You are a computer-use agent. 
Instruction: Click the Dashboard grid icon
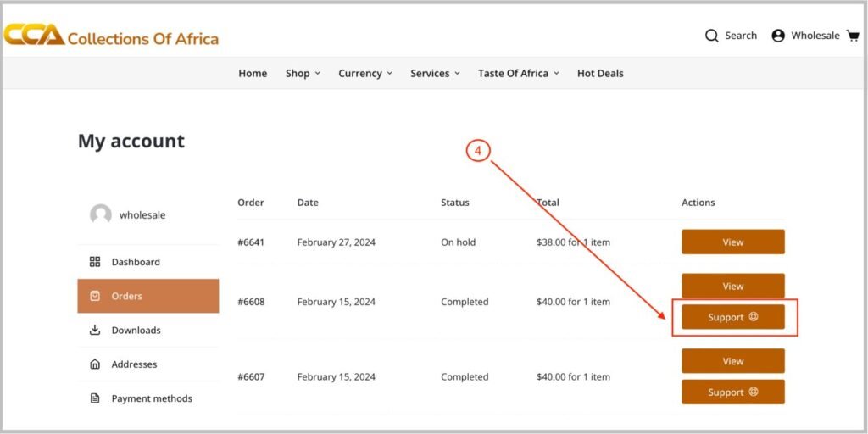coord(95,262)
